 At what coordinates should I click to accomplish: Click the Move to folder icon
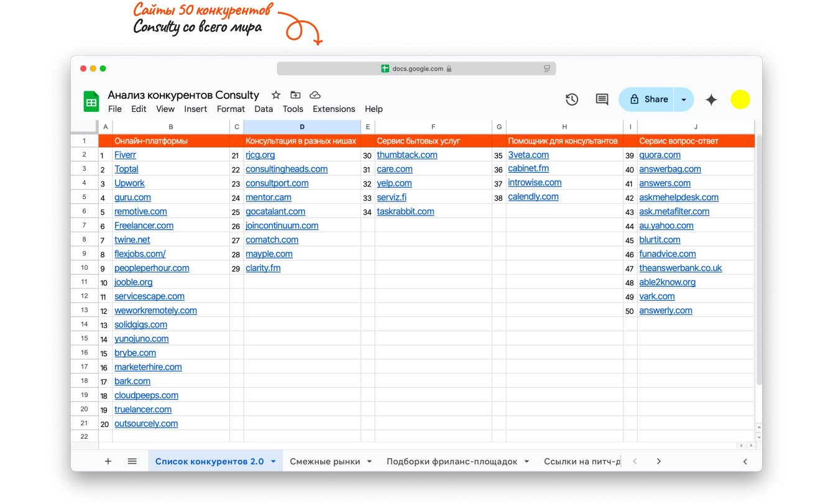point(295,95)
